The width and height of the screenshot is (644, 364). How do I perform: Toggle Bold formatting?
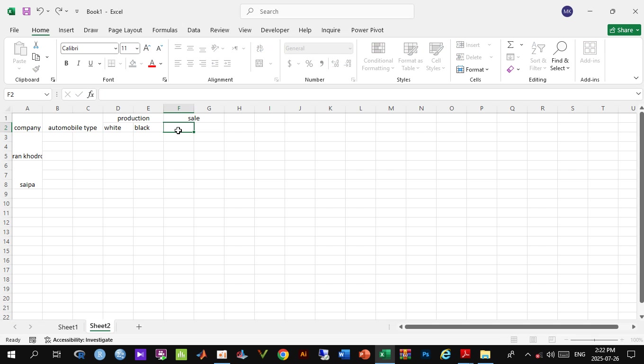(x=66, y=64)
